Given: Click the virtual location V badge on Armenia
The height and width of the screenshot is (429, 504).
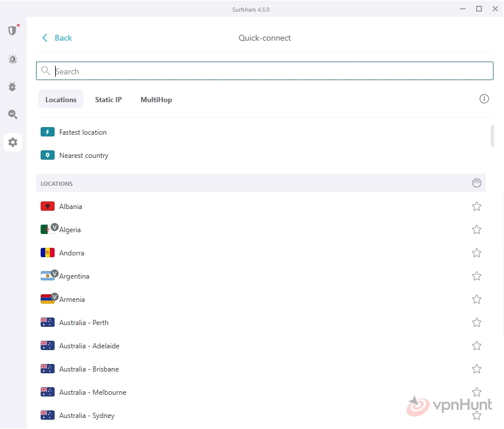Looking at the screenshot, I should point(55,297).
